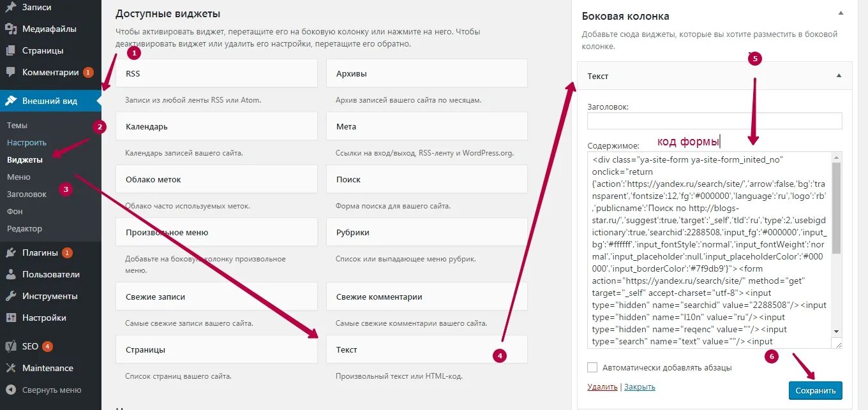Click the Media files camera icon
868x410 pixels.
tap(11, 29)
